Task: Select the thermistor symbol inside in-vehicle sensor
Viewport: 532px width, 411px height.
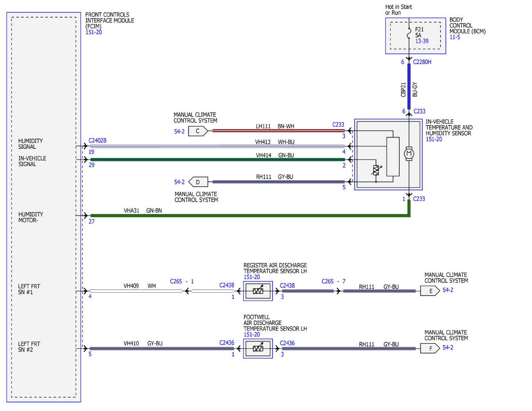Action: (376, 170)
